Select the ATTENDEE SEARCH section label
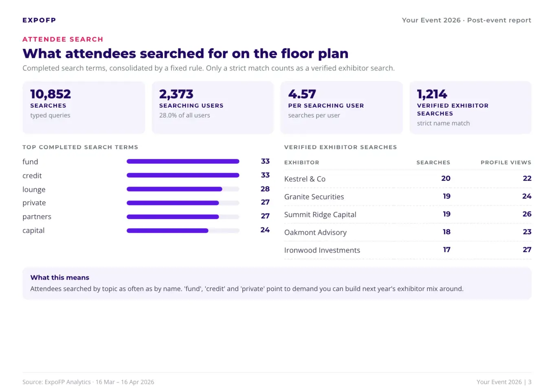Screen dimensions: 554x392 click(63, 39)
